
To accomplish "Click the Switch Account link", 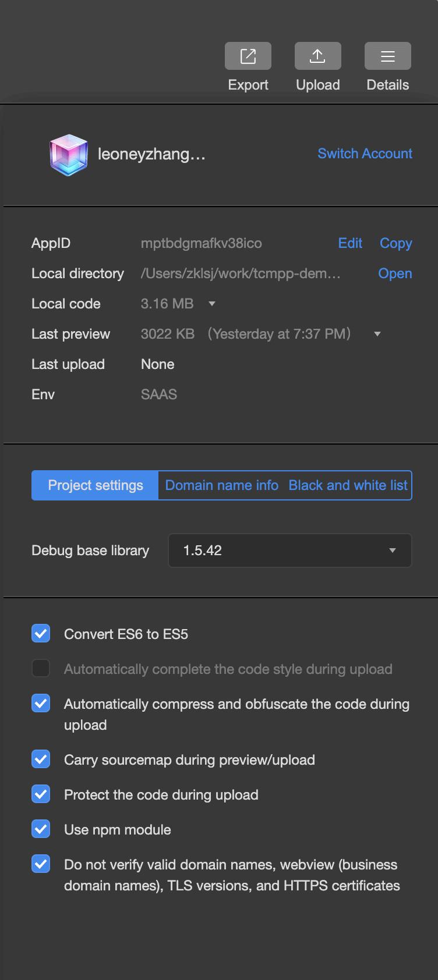I will [x=365, y=154].
